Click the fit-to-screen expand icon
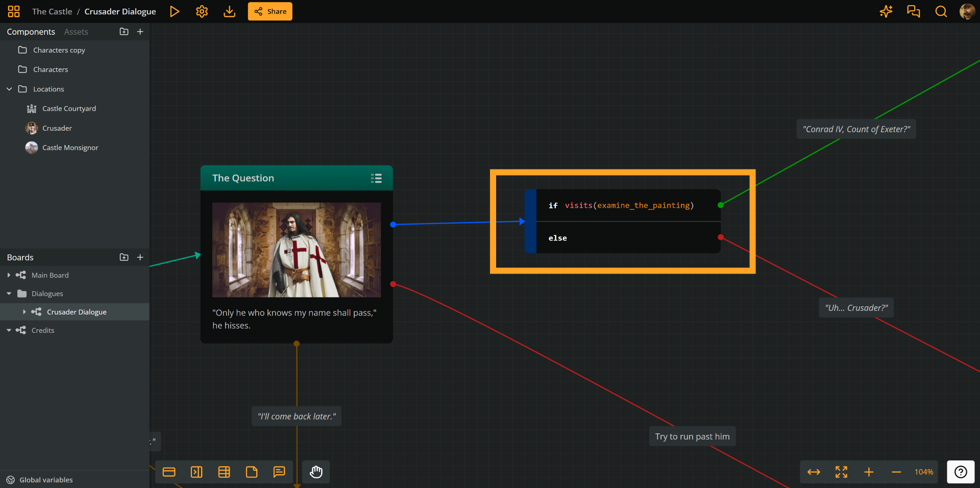Screen dimensions: 980x488 click(841, 472)
